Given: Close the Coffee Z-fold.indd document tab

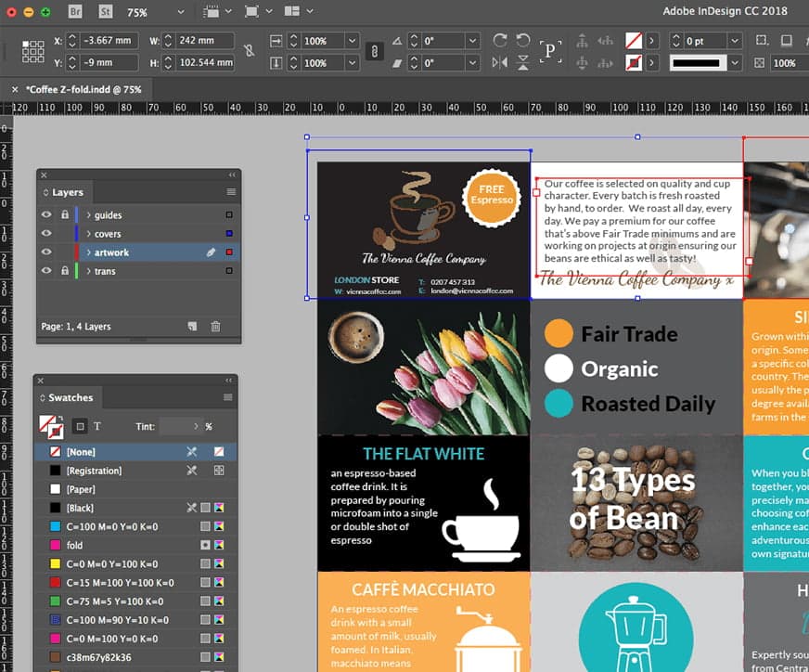Looking at the screenshot, I should [x=15, y=89].
